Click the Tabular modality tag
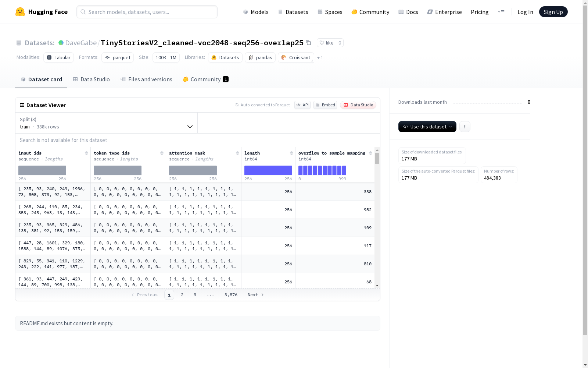This screenshot has width=588, height=368. (59, 57)
